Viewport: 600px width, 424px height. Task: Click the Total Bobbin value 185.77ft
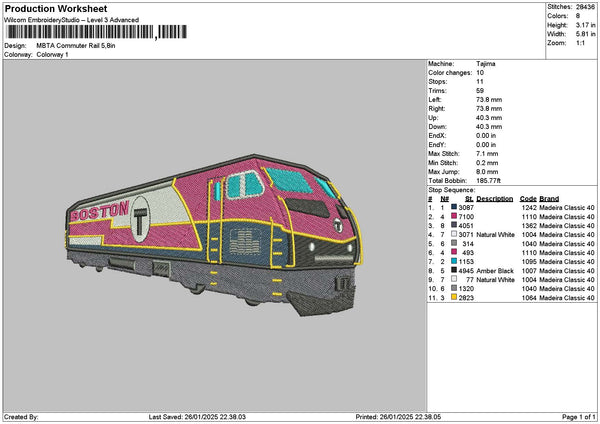point(488,181)
